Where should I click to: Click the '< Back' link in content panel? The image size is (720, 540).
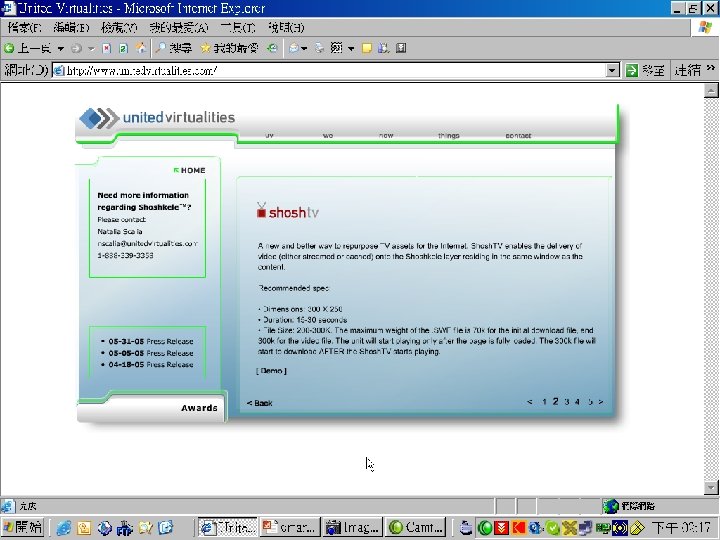click(260, 403)
